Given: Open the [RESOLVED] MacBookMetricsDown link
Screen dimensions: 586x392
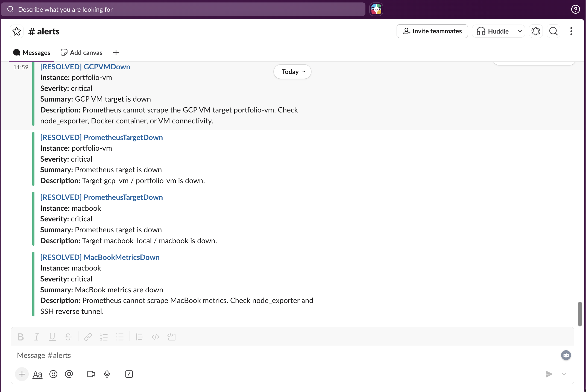Looking at the screenshot, I should [100, 257].
